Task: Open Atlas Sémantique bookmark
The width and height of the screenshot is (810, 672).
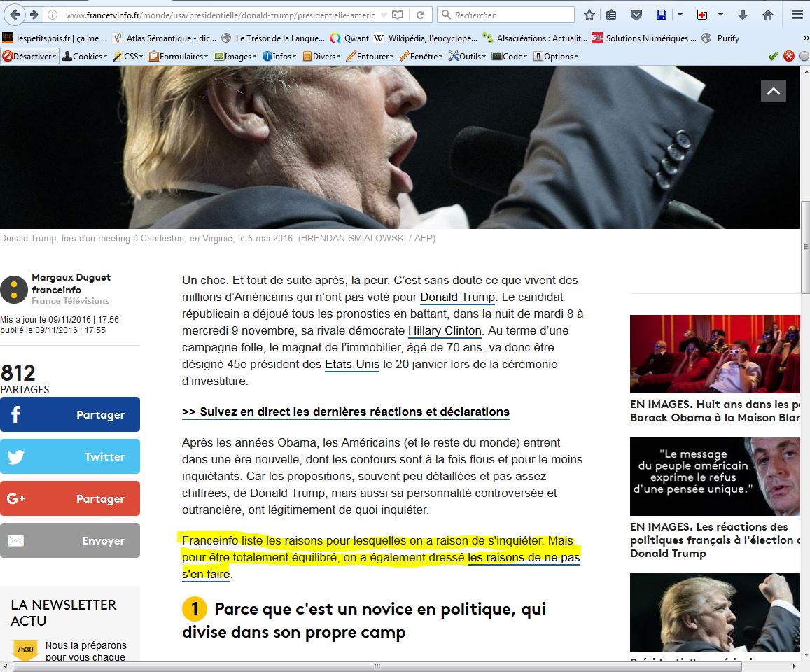Action: click(165, 38)
